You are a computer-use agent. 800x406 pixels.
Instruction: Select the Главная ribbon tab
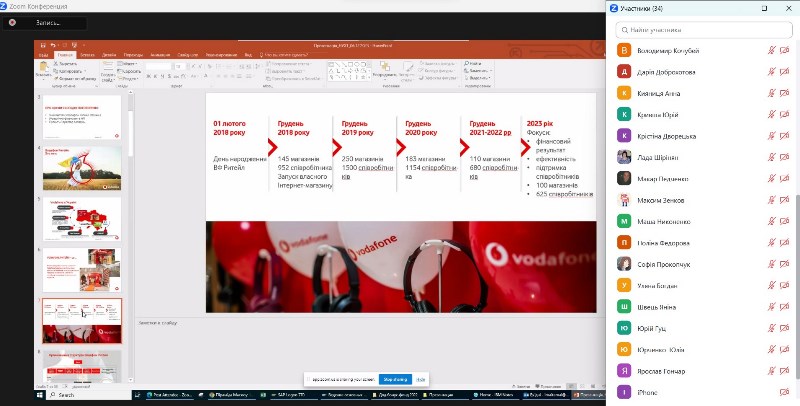coord(65,55)
